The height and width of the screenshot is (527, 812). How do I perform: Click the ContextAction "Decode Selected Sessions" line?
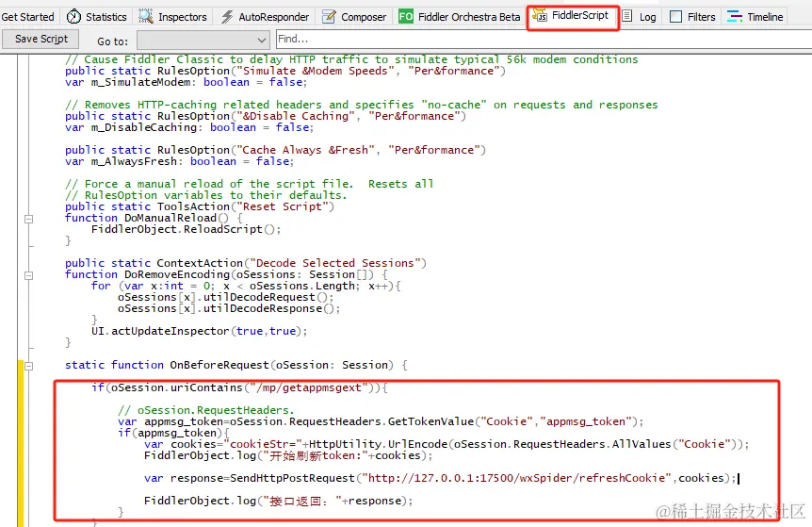[x=246, y=263]
